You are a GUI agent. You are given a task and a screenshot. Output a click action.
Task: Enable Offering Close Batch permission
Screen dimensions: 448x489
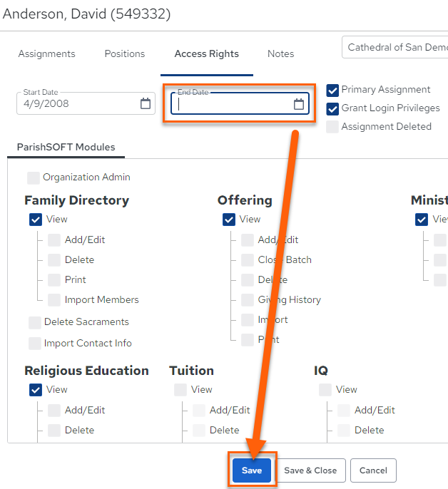248,260
